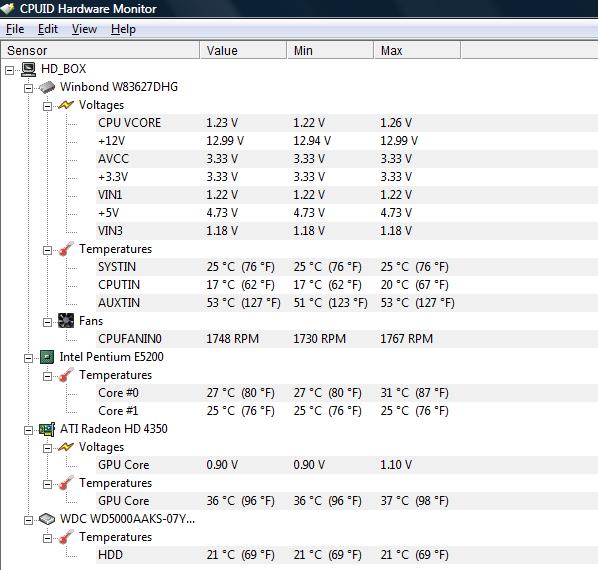Click the Intel Pentium E5200 processor icon
This screenshot has width=599, height=570.
coord(47,357)
